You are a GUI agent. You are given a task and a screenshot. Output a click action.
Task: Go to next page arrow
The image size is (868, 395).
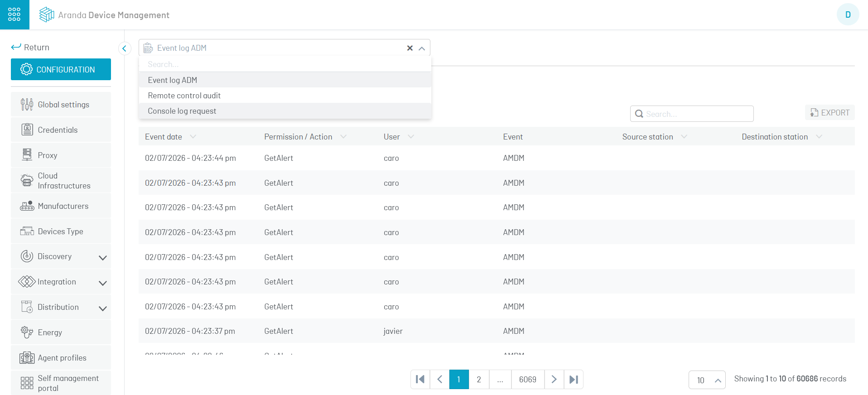554,380
